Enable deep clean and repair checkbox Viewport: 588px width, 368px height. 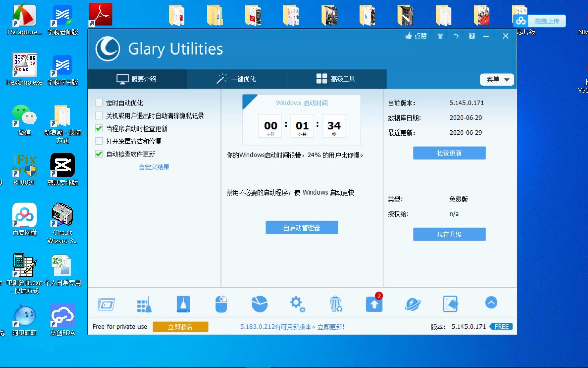99,141
